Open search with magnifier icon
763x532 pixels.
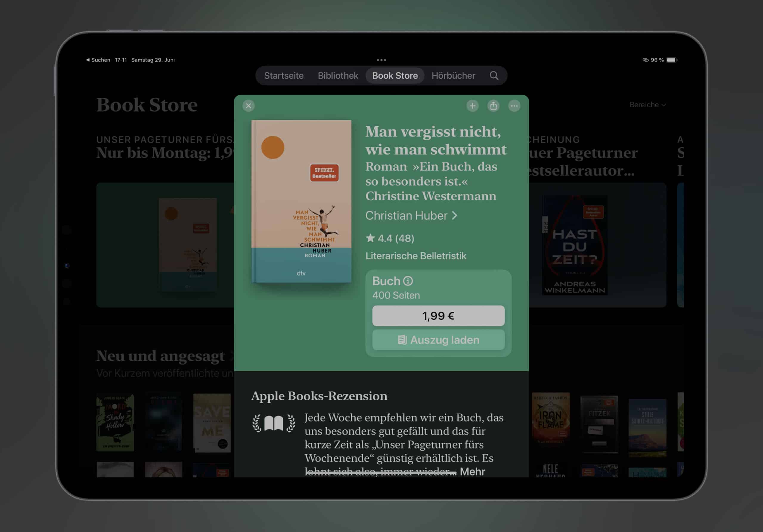(494, 76)
